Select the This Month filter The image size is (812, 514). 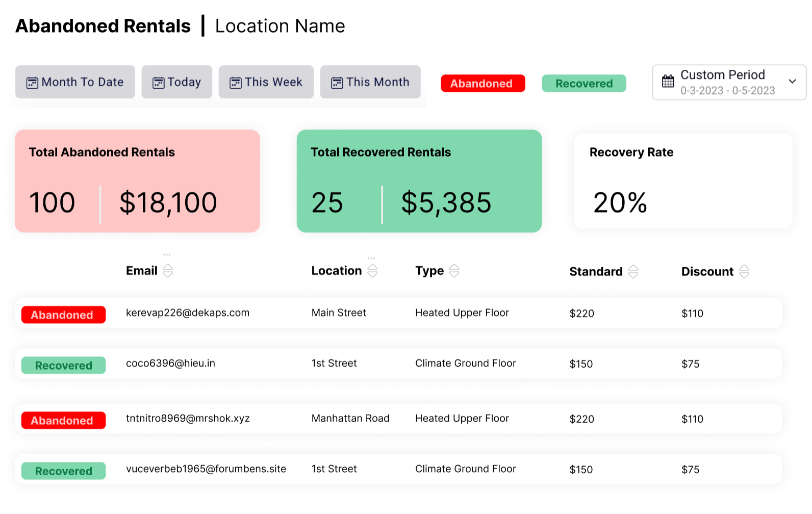pyautogui.click(x=370, y=82)
